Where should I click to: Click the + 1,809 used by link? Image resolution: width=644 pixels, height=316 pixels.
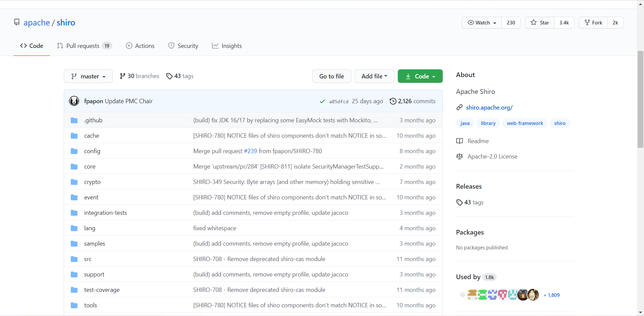click(x=551, y=295)
